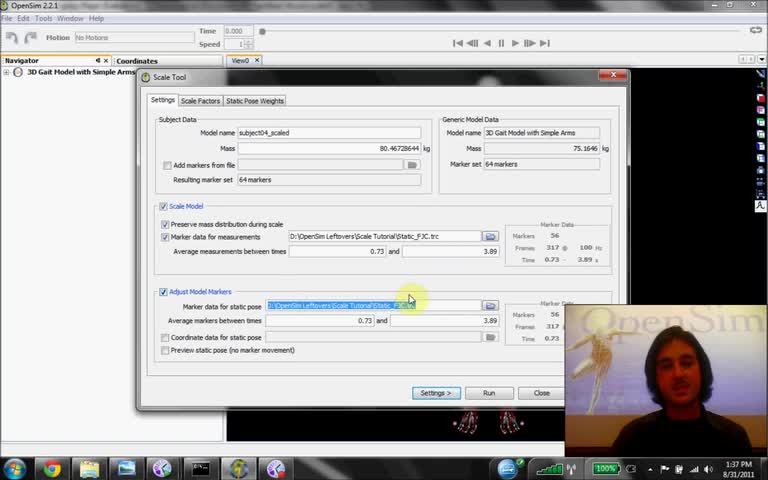This screenshot has width=768, height=480.
Task: Jump to end of motion playback
Action: pyautogui.click(x=545, y=43)
